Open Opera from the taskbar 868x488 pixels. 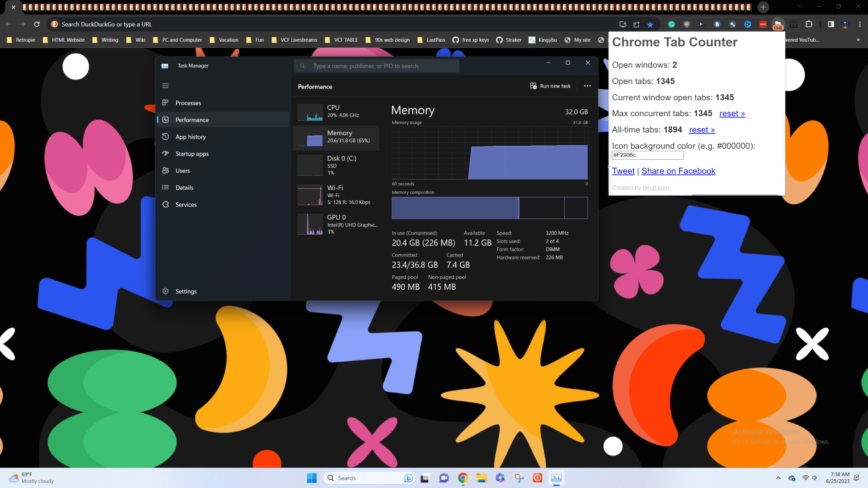[x=537, y=478]
